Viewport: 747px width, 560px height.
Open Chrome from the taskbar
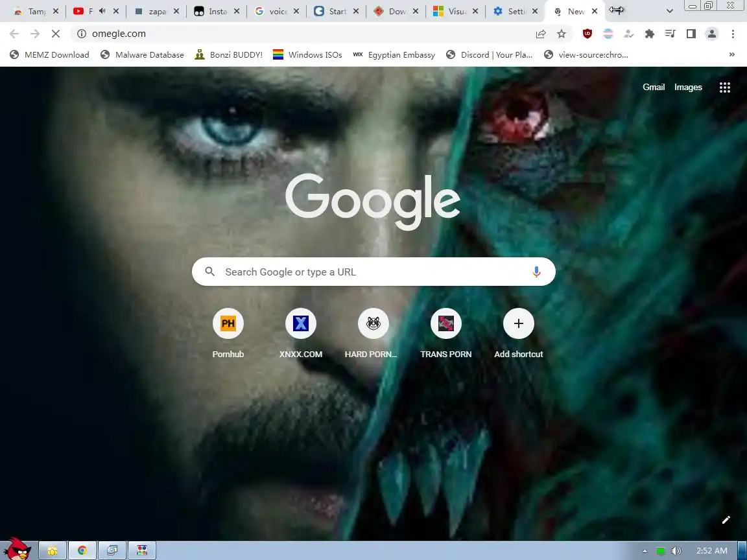coord(82,551)
